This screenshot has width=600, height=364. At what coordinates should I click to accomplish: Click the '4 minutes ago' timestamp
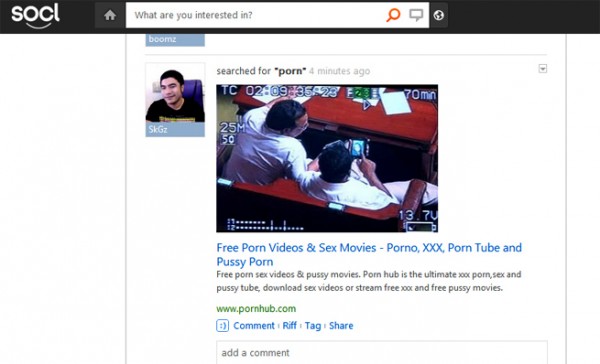tap(339, 71)
